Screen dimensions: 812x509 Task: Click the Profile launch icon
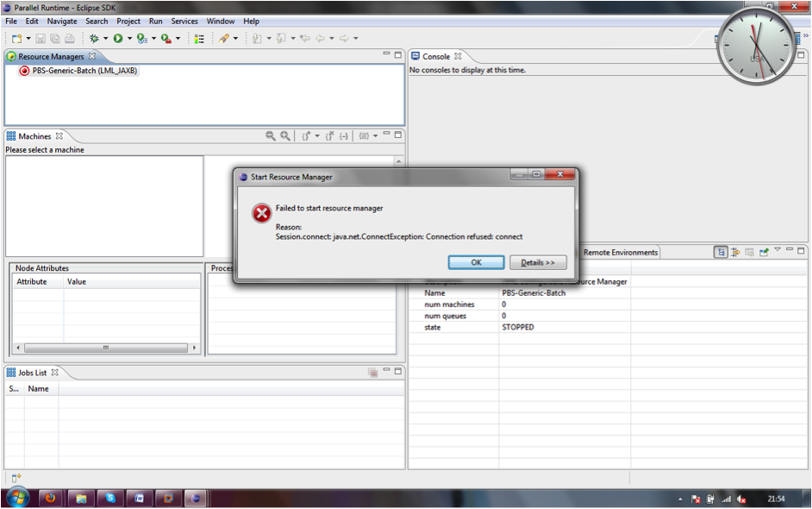(x=142, y=38)
